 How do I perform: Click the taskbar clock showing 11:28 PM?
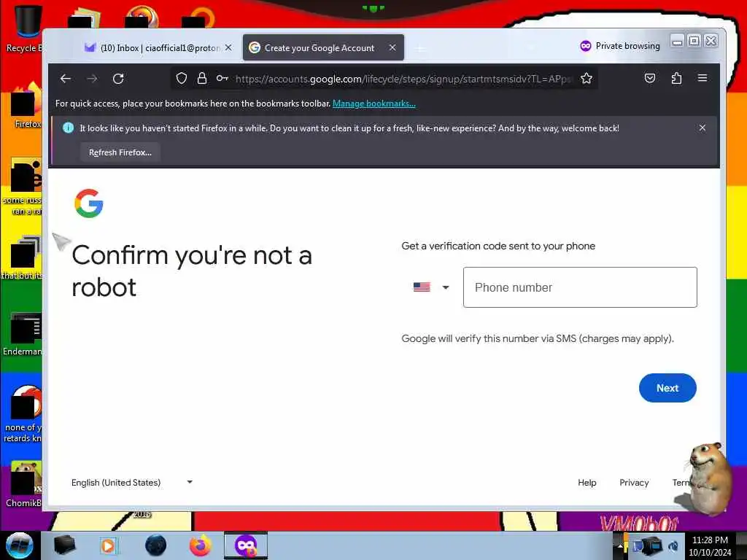[710, 545]
